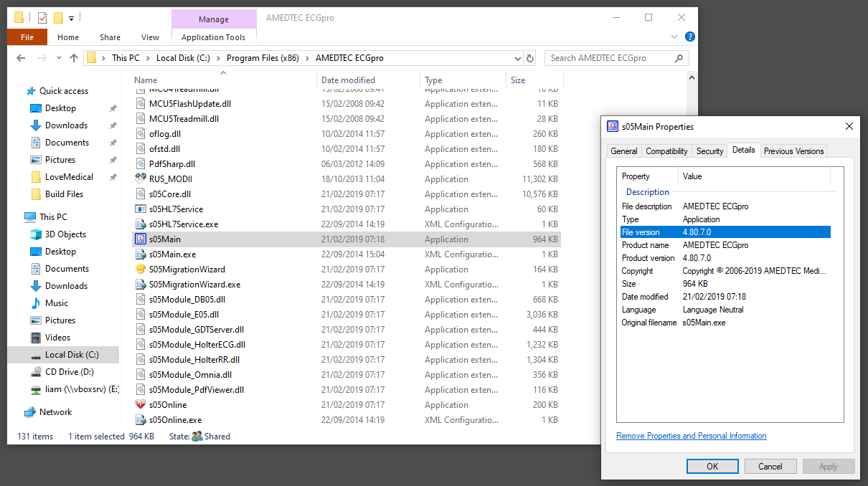Select the File version row in Details
868x486 pixels.
pyautogui.click(x=725, y=232)
